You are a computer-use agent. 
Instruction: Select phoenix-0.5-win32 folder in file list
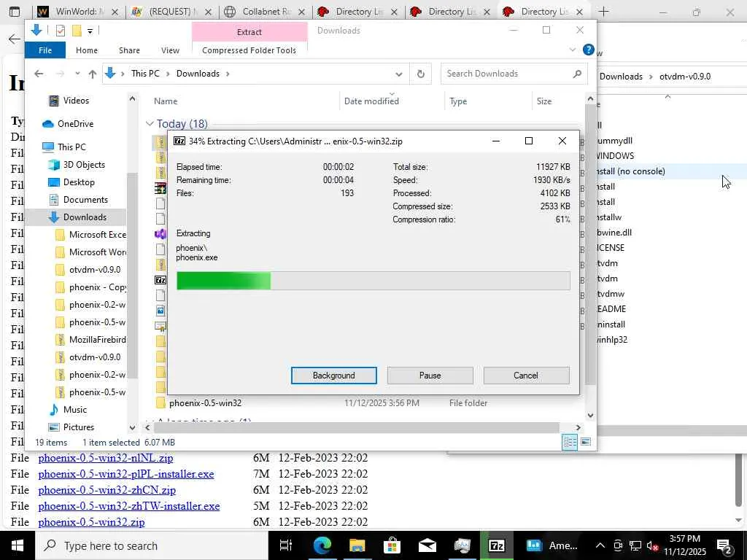pyautogui.click(x=205, y=402)
